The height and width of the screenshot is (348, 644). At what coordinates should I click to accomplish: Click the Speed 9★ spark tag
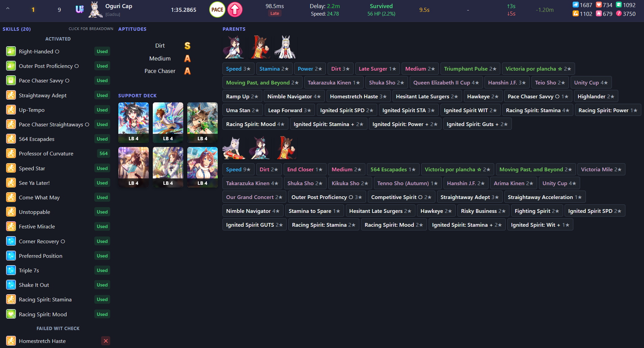(x=238, y=169)
